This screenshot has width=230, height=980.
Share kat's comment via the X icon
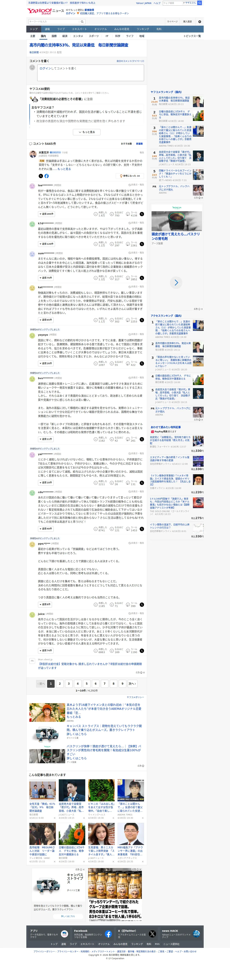(x=142, y=320)
